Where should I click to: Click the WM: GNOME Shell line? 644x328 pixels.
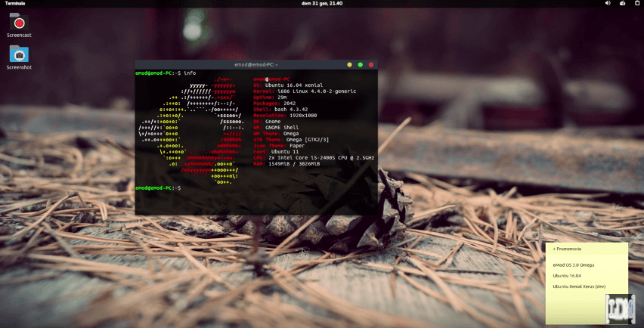276,128
